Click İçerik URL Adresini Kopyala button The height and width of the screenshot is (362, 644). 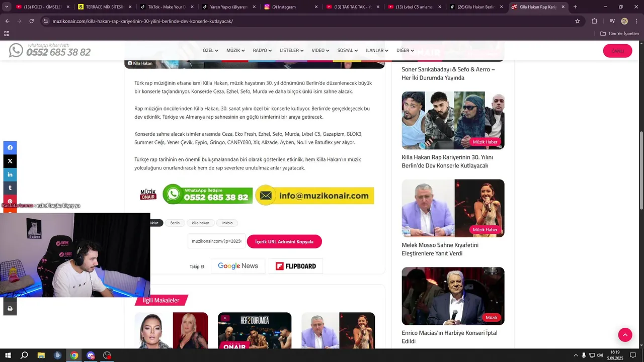[x=284, y=241]
